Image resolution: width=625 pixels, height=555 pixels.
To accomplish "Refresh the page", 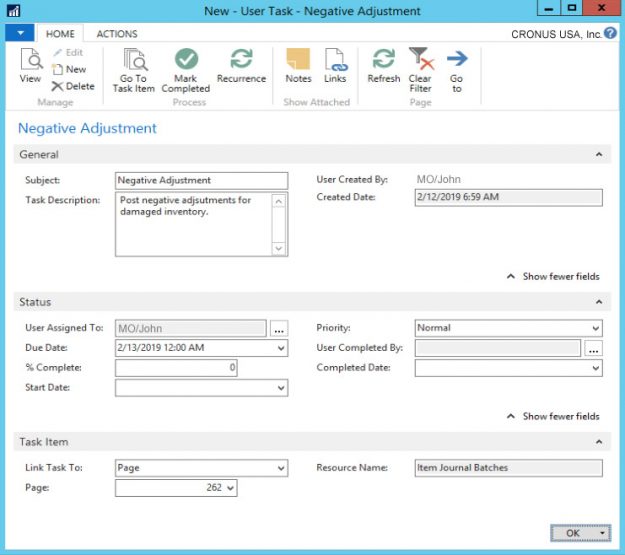I will pyautogui.click(x=383, y=66).
